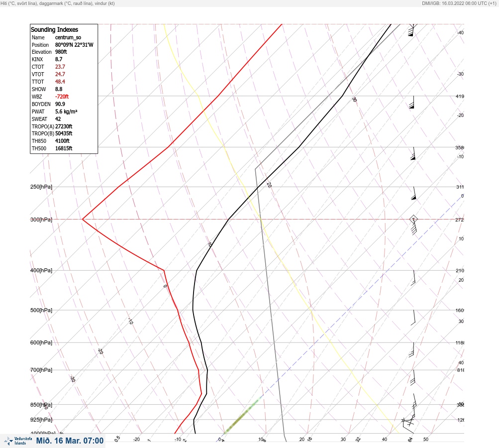Click the Veðurstofa Íslands logo
This screenshot has width=499, height=448.
[x=18, y=441]
